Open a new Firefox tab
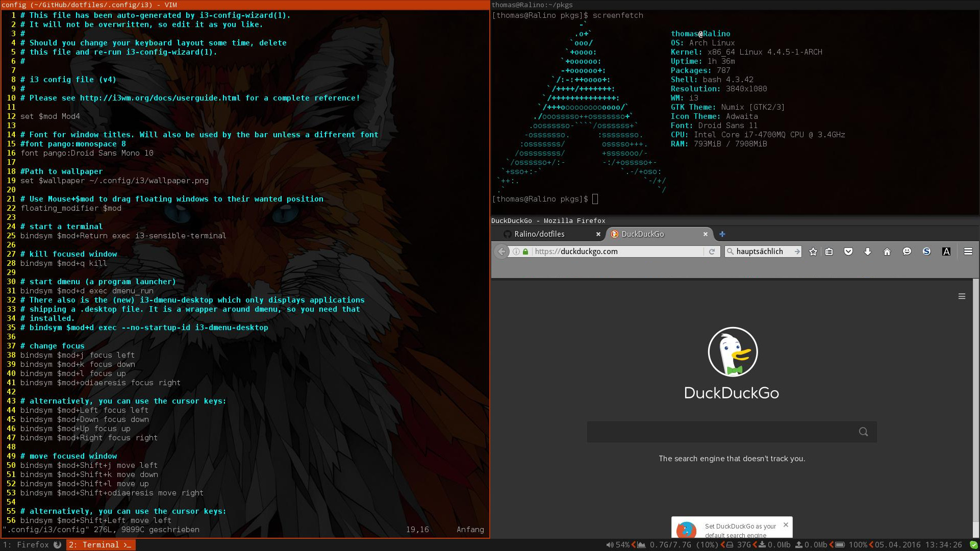 [x=722, y=234]
